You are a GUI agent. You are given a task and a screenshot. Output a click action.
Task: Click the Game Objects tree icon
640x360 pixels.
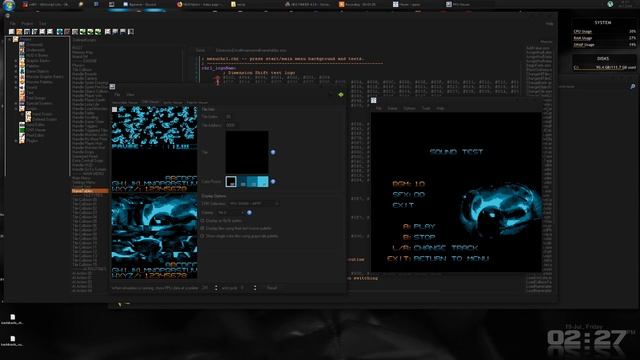[x=22, y=71]
